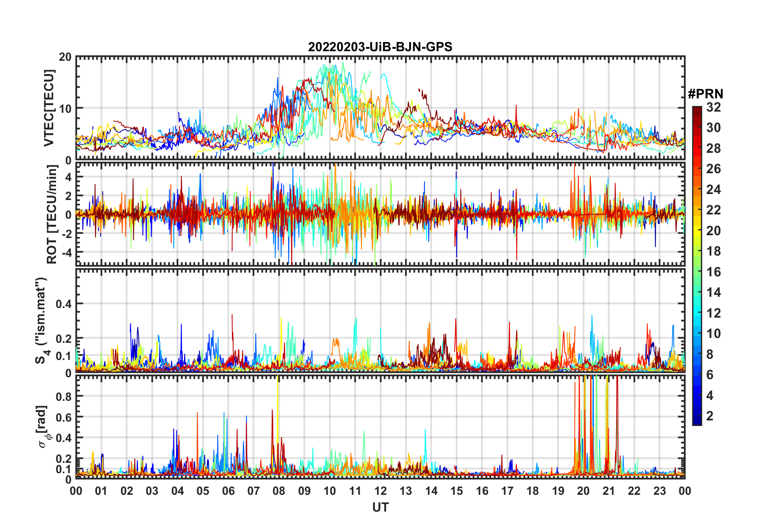Click the sigma phi y-axis tick 0.8
This screenshot has width=761, height=532.
(x=64, y=396)
